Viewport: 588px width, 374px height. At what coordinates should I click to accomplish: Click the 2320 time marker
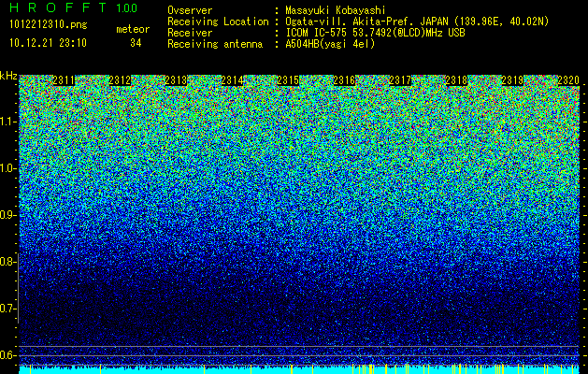pos(568,80)
